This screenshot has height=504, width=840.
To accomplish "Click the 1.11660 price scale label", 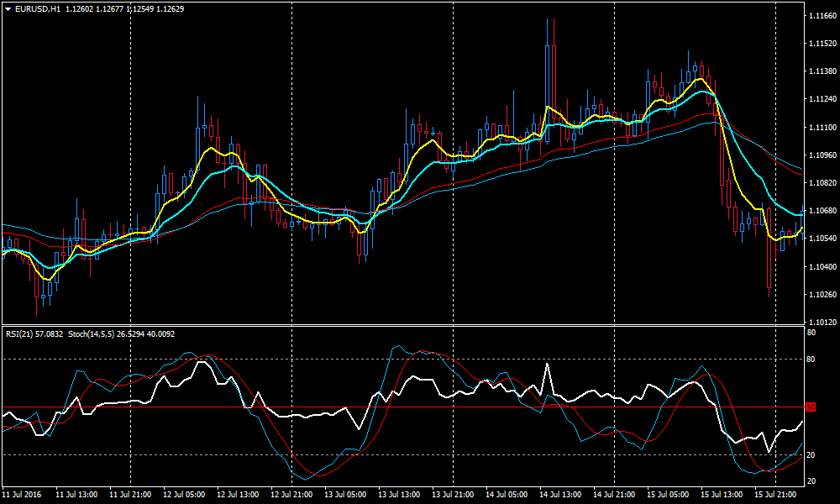I will coord(822,16).
